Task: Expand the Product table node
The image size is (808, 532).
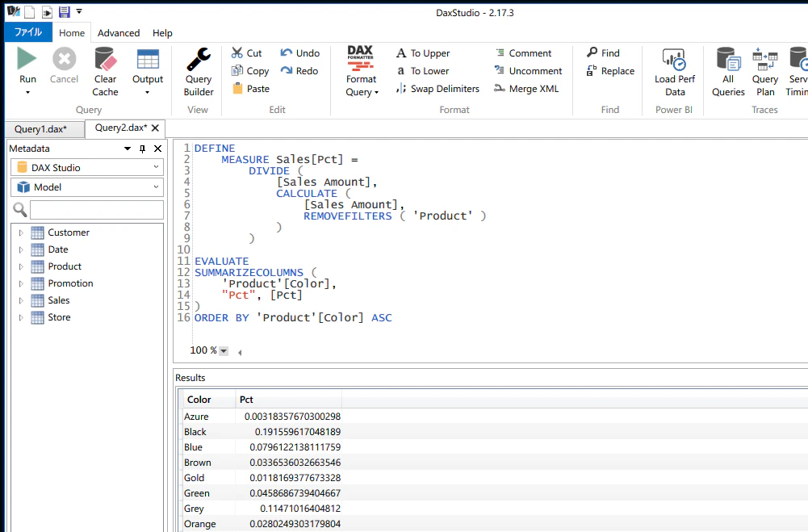Action: coord(21,267)
